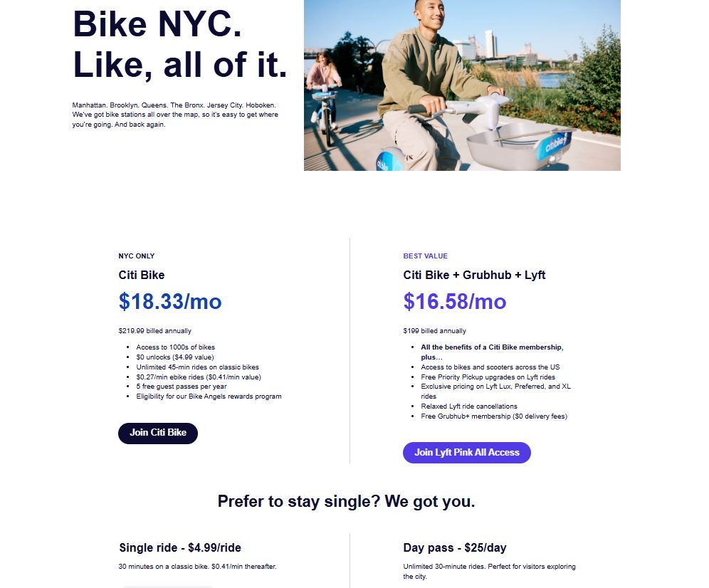Click the $219.99 billed annually text
The image size is (709, 588).
click(x=154, y=330)
